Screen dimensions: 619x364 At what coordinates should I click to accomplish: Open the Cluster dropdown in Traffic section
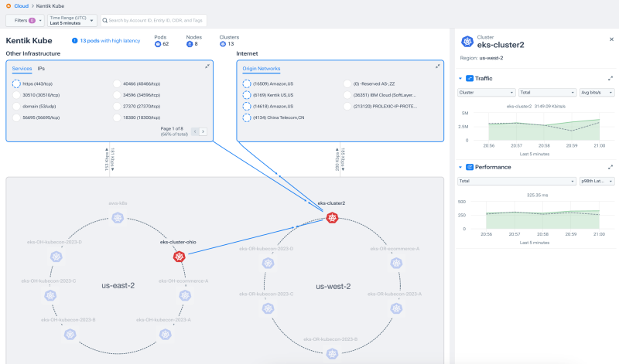487,92
